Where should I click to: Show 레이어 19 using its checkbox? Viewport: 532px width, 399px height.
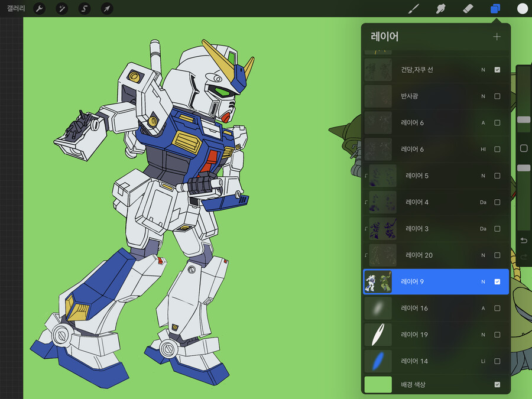tap(497, 335)
